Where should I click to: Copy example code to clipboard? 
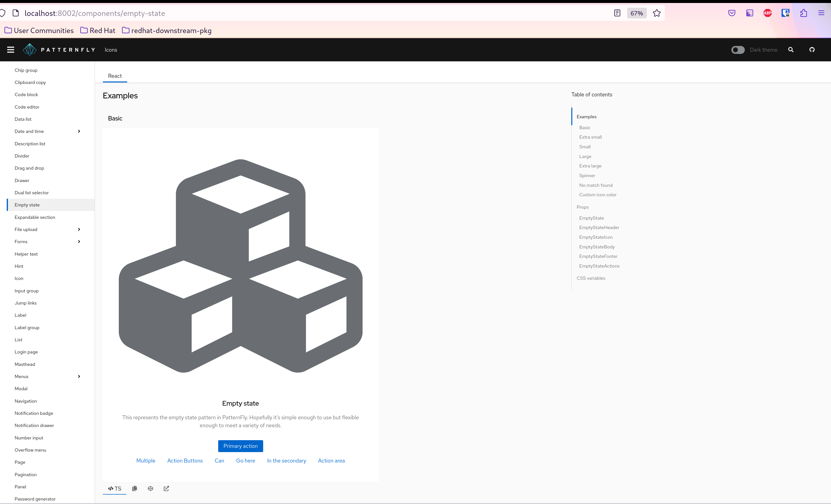[x=135, y=489]
